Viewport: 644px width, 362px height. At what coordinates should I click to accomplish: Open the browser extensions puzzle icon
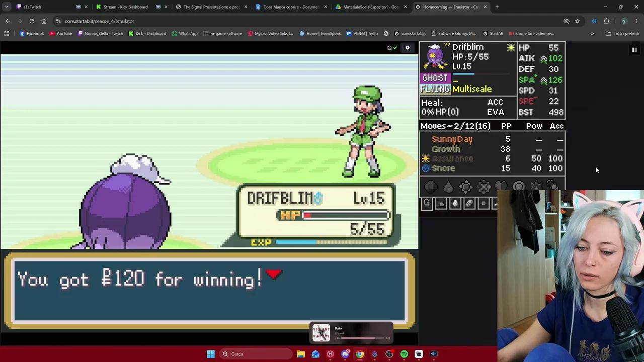pyautogui.click(x=606, y=21)
